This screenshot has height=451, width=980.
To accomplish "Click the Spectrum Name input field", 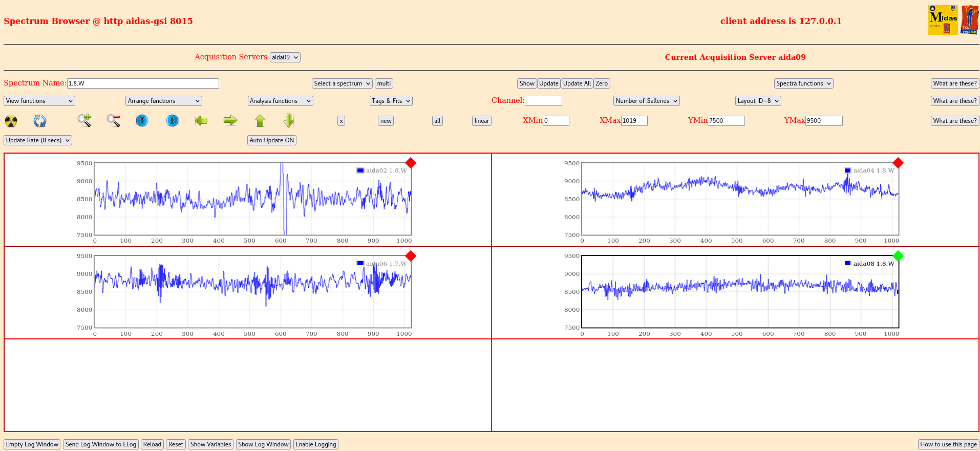I will pyautogui.click(x=143, y=83).
